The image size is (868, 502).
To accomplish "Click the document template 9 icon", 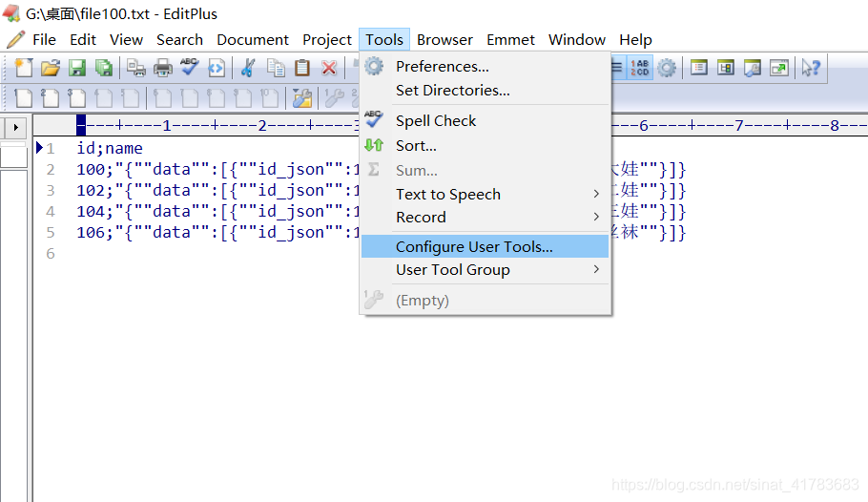I will (243, 98).
